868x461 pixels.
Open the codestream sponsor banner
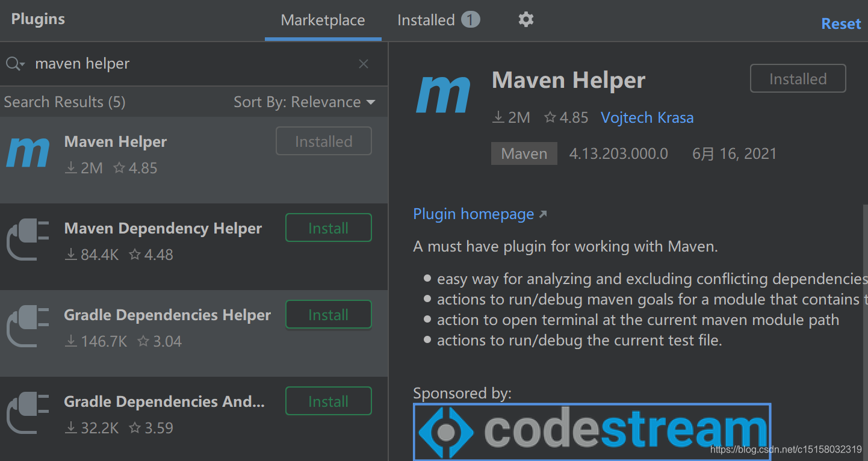[592, 432]
